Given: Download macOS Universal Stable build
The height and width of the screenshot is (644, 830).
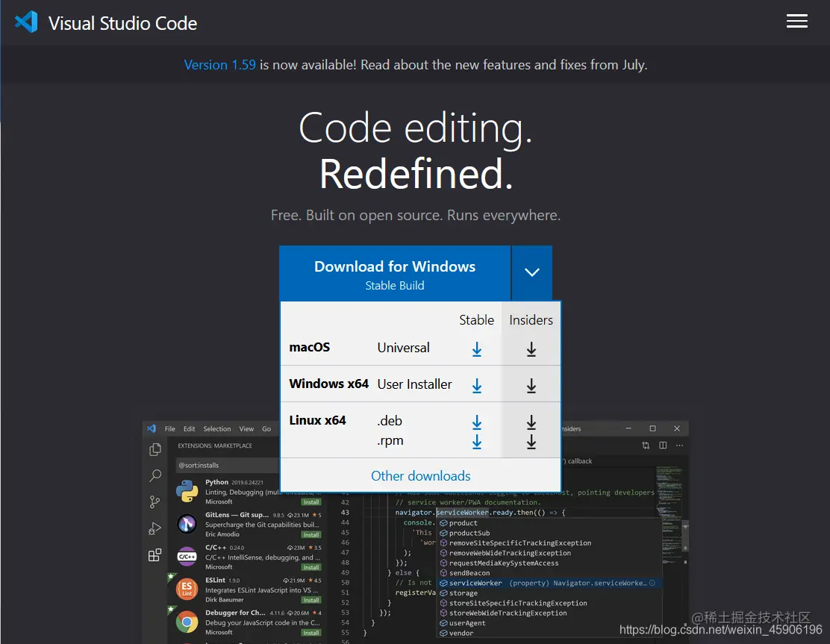Looking at the screenshot, I should tap(476, 348).
